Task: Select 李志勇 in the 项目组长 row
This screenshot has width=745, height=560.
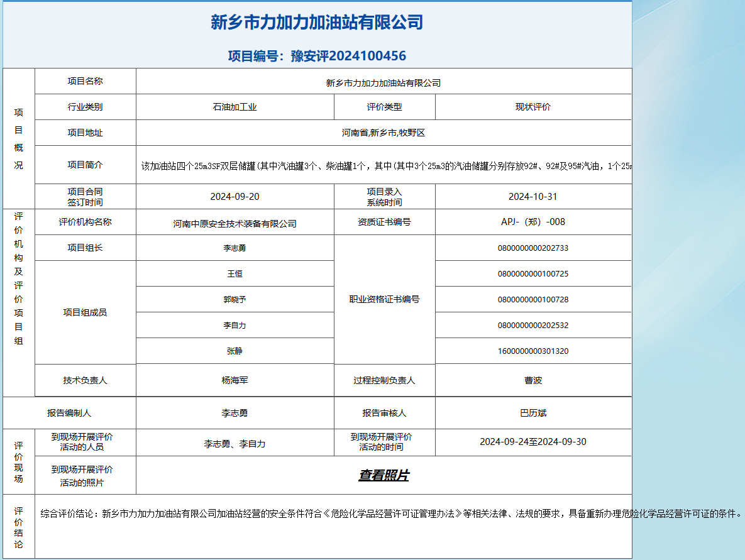Action: [x=235, y=248]
